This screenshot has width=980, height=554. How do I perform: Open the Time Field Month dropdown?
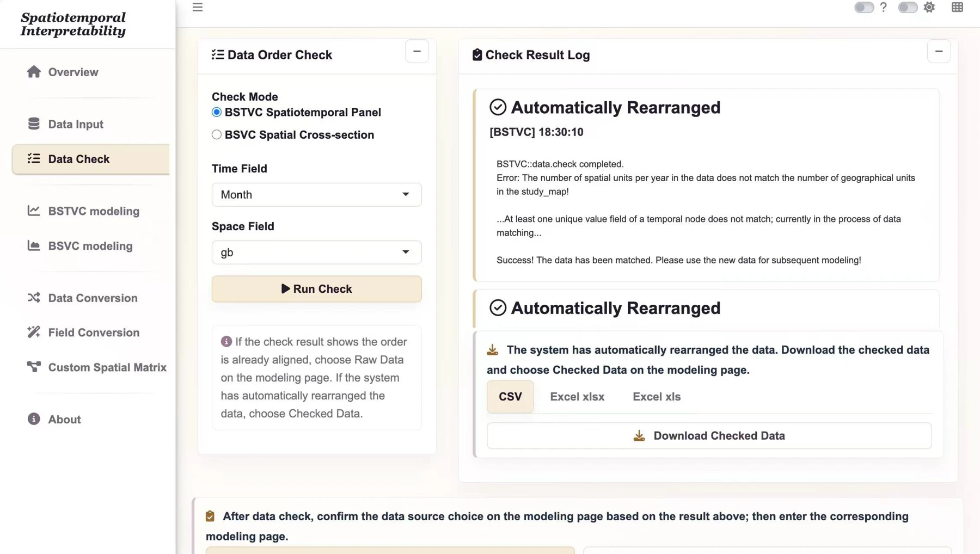pyautogui.click(x=316, y=194)
